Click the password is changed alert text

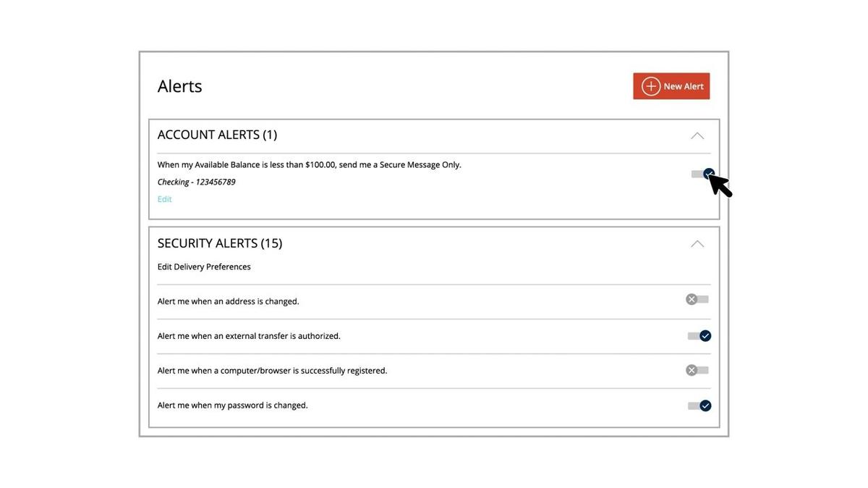coord(232,405)
